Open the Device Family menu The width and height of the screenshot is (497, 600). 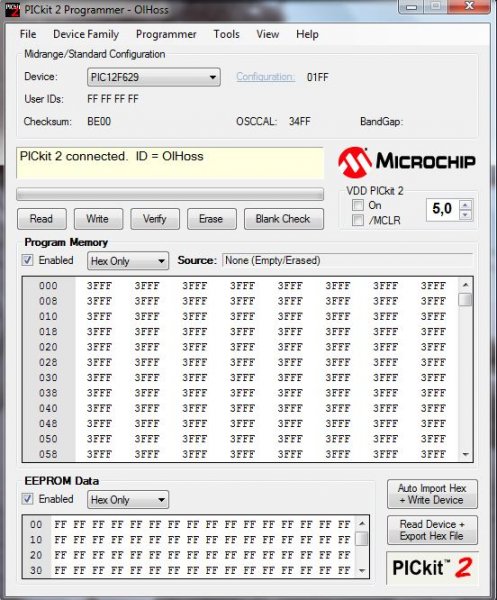pos(86,34)
